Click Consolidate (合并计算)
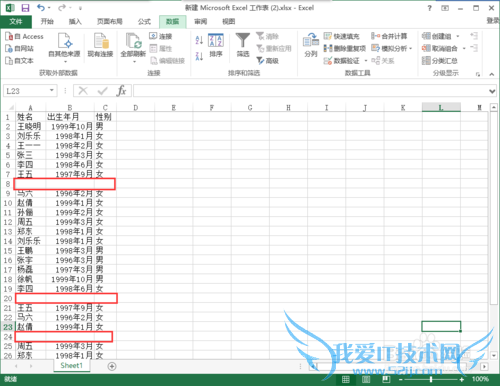Viewport: 500px width, 386px height. (x=389, y=36)
